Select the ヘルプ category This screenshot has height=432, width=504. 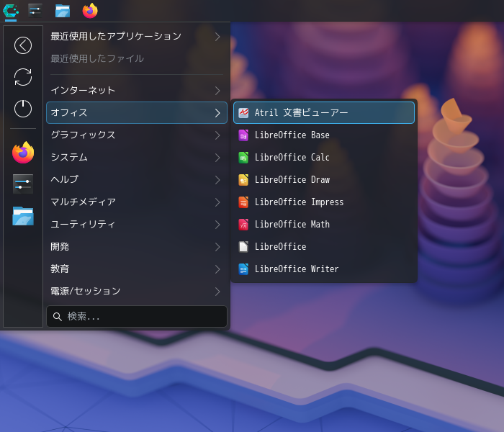137,180
